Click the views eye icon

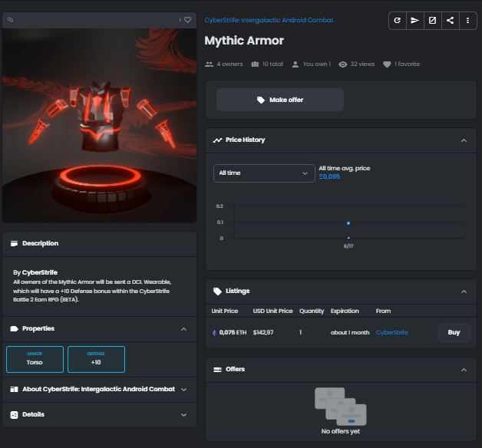pos(343,64)
